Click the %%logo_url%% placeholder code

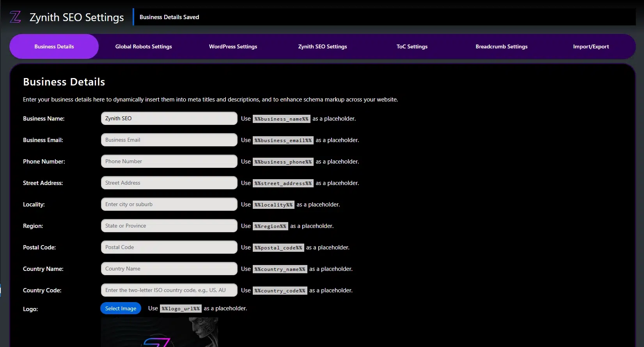[181, 308]
